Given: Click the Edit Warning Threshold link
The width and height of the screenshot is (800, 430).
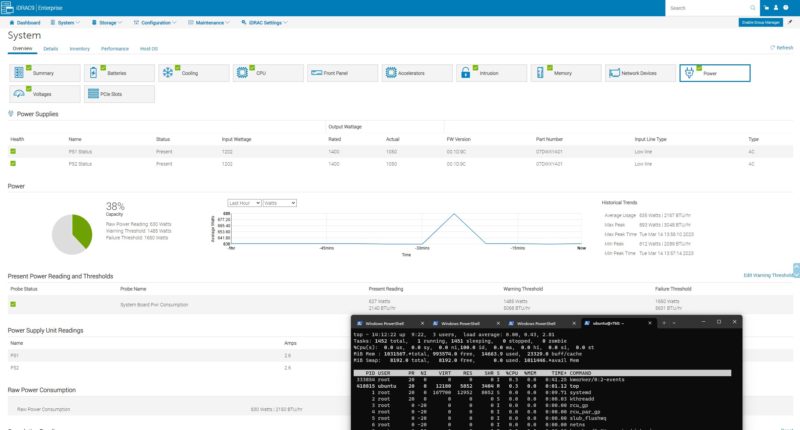Looking at the screenshot, I should [769, 275].
